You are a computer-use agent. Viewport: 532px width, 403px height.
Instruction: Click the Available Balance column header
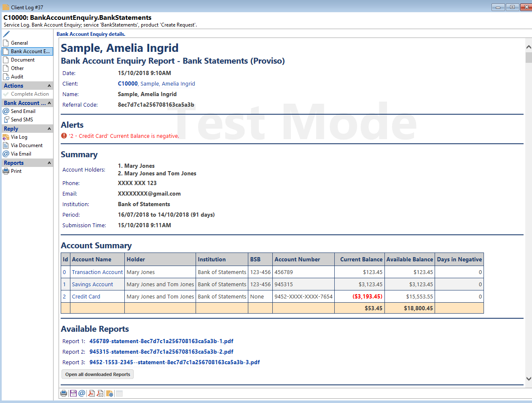click(410, 259)
